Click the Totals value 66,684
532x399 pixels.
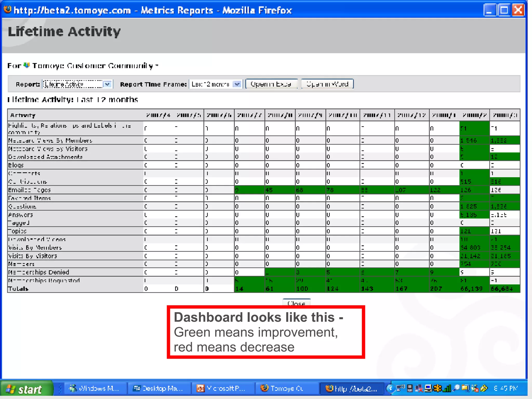[x=502, y=289]
